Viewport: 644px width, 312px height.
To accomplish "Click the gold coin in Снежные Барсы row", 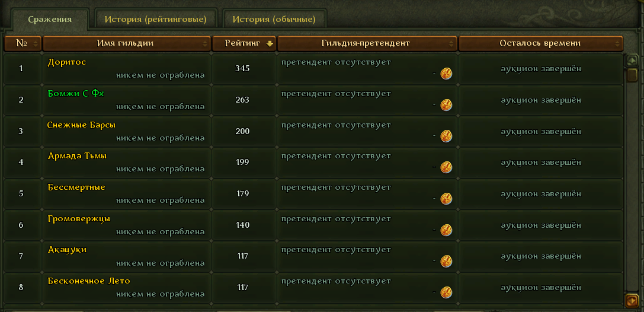I will tap(446, 136).
